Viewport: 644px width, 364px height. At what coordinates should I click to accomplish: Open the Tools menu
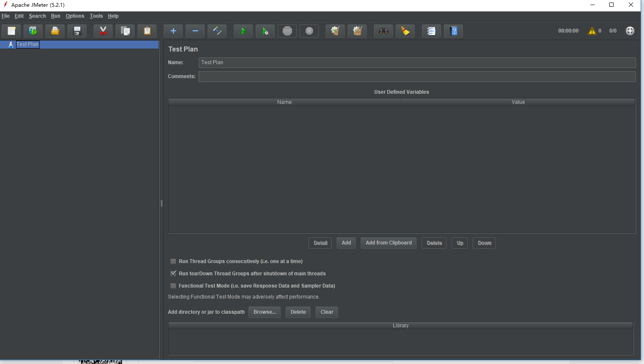pos(96,16)
